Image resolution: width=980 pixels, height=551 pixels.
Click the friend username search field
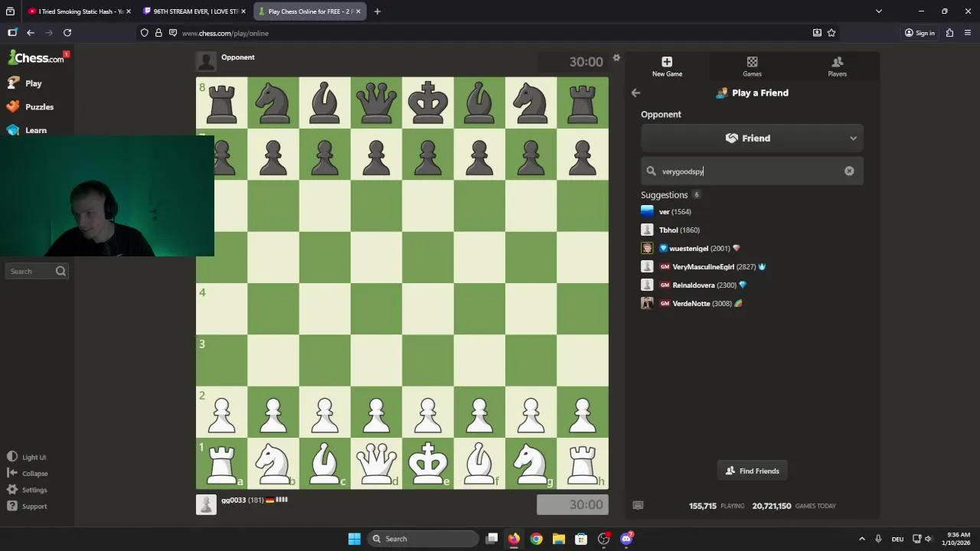click(x=752, y=171)
